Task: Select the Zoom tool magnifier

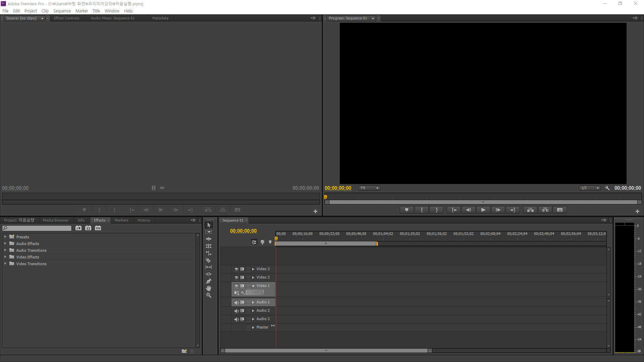Action: tap(208, 295)
